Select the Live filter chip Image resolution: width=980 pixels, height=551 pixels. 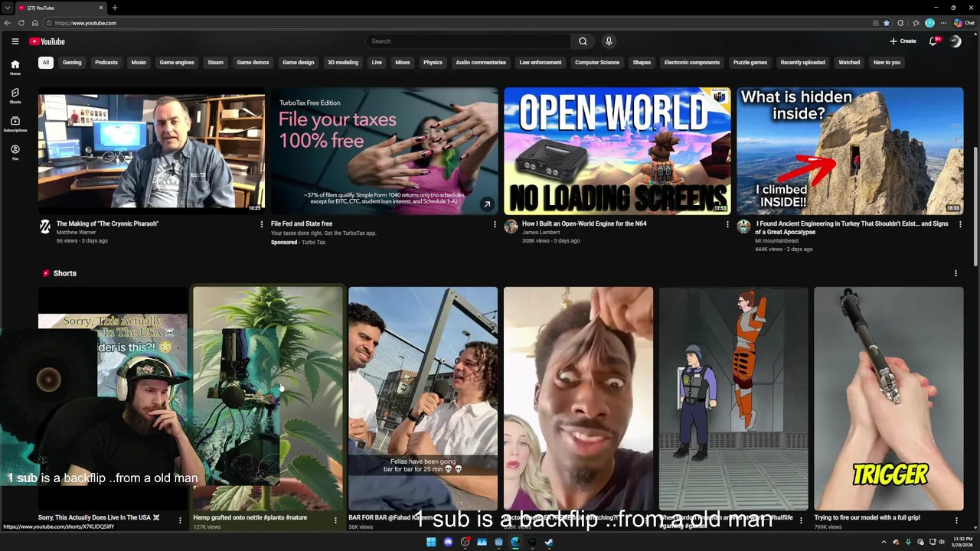(377, 63)
